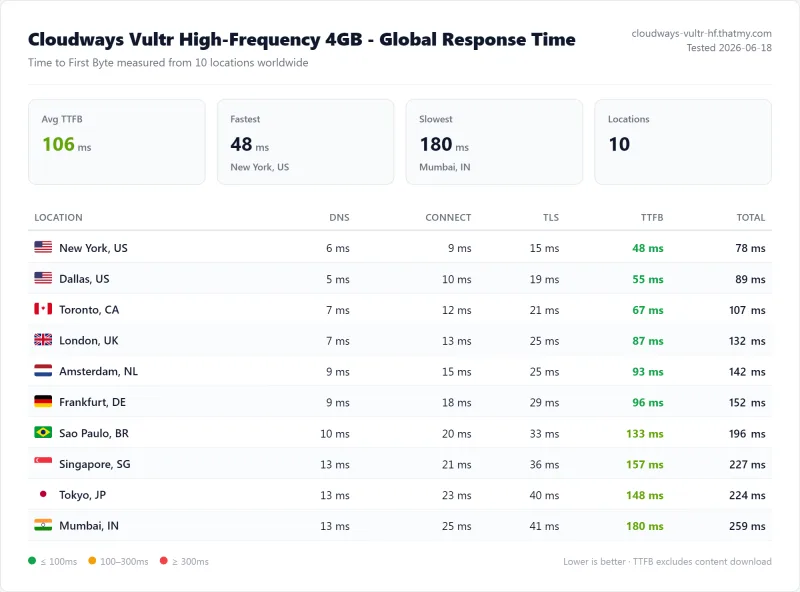800x592 pixels.
Task: Select the CONNECT column header
Action: pyautogui.click(x=448, y=217)
